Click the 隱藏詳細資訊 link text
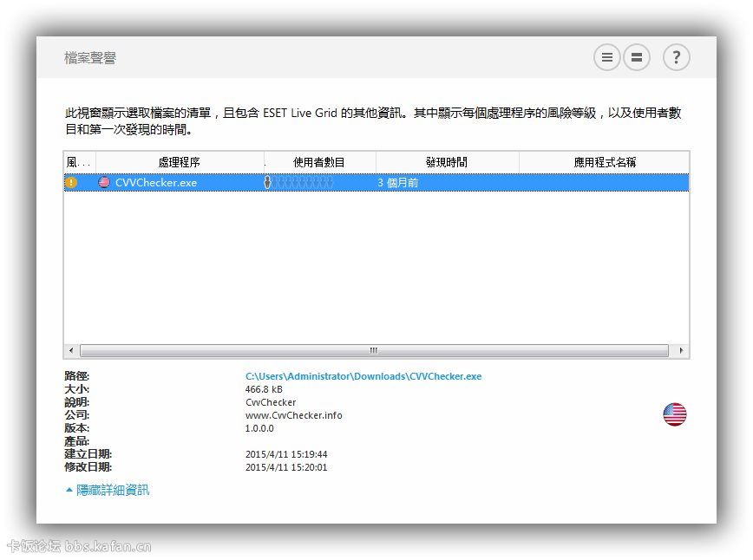The height and width of the screenshot is (560, 753). [113, 490]
